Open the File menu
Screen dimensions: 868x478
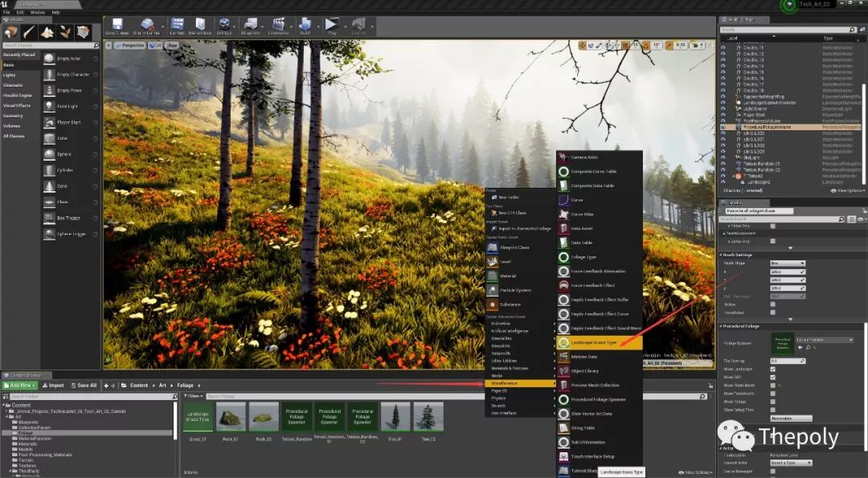point(6,12)
